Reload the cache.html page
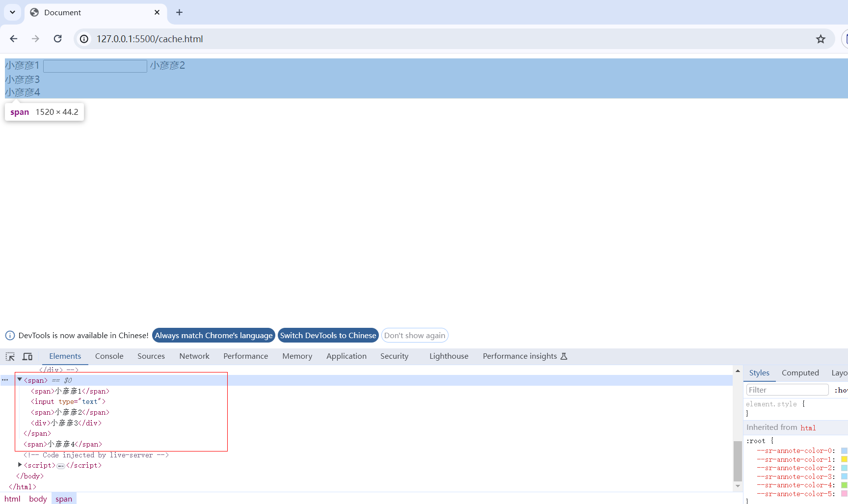Screen dimensions: 848x504 pos(57,39)
